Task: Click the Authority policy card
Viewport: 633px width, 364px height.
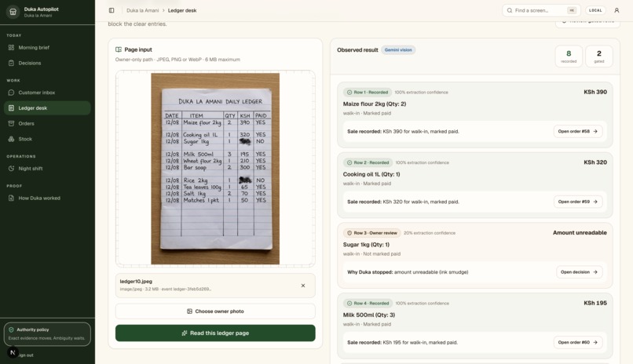Action: click(47, 333)
